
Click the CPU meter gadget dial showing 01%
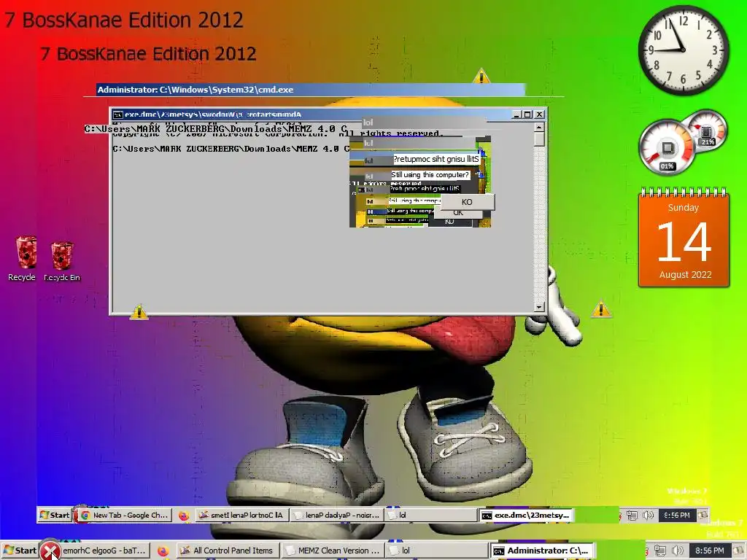[667, 147]
